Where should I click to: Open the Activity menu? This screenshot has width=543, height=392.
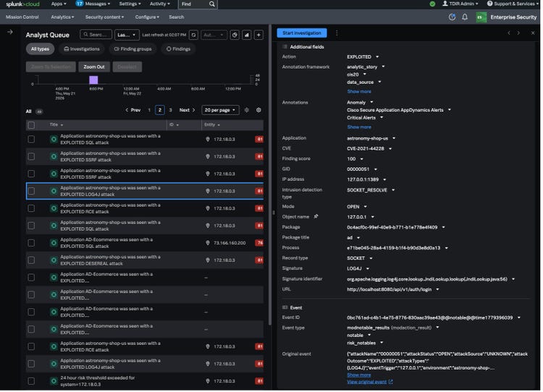click(160, 4)
